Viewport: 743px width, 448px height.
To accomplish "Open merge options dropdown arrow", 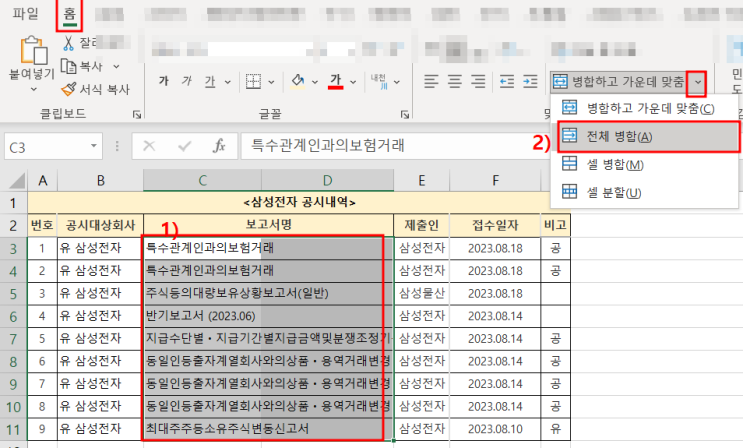I will coord(698,82).
